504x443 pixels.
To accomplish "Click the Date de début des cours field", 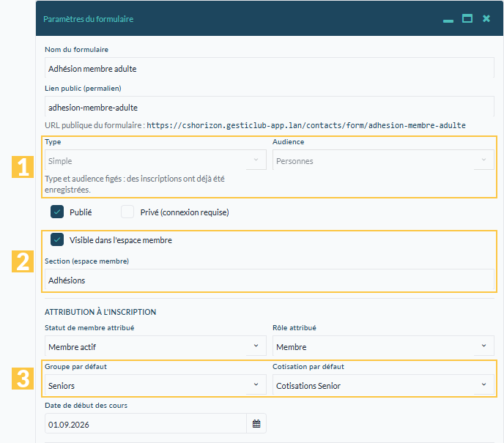I will click(x=146, y=423).
